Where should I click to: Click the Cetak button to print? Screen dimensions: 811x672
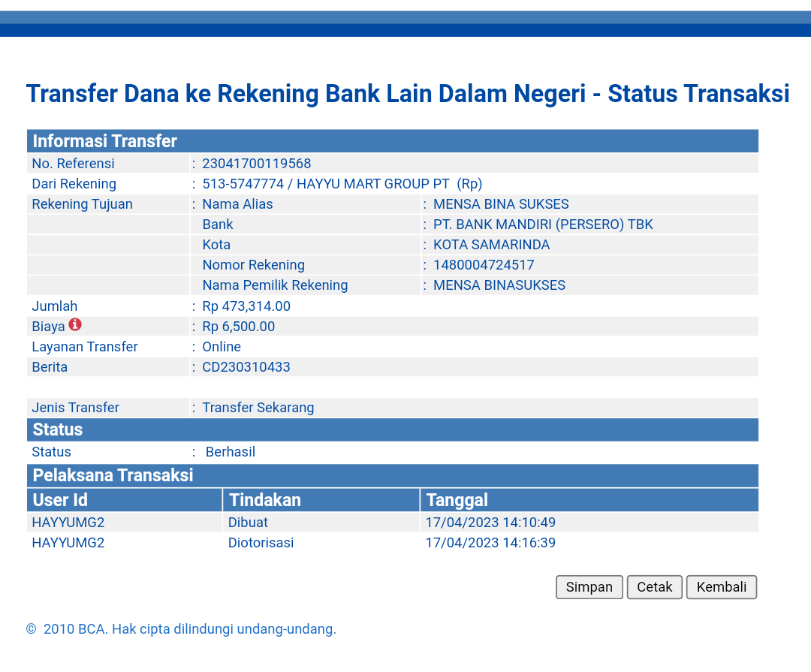point(654,587)
